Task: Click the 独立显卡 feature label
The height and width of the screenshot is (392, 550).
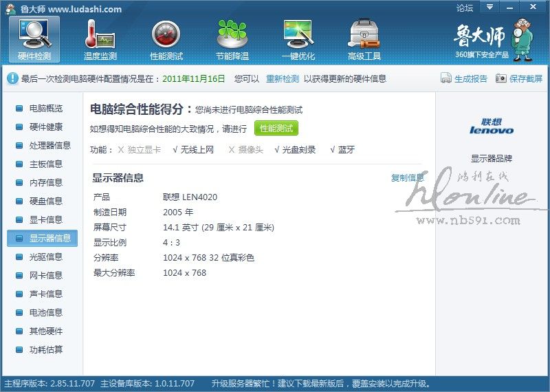Action: (x=144, y=150)
